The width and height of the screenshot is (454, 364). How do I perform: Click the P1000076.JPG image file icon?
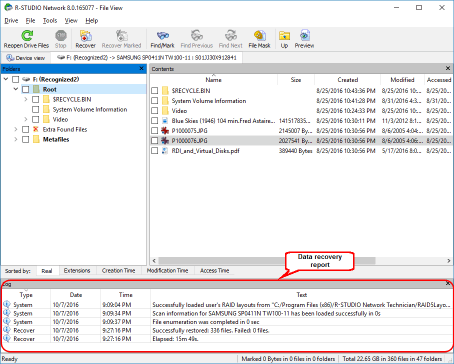pyautogui.click(x=165, y=141)
